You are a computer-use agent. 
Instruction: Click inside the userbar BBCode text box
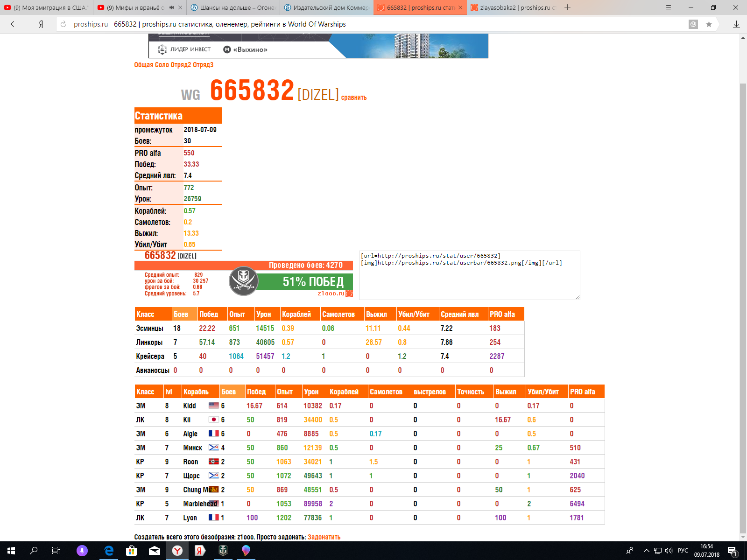(470, 275)
